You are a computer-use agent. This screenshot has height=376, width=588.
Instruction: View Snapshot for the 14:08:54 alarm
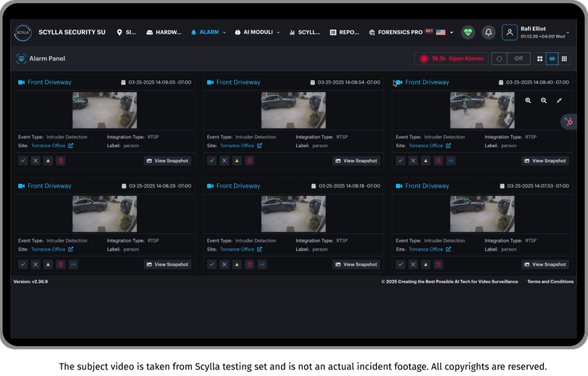click(356, 161)
